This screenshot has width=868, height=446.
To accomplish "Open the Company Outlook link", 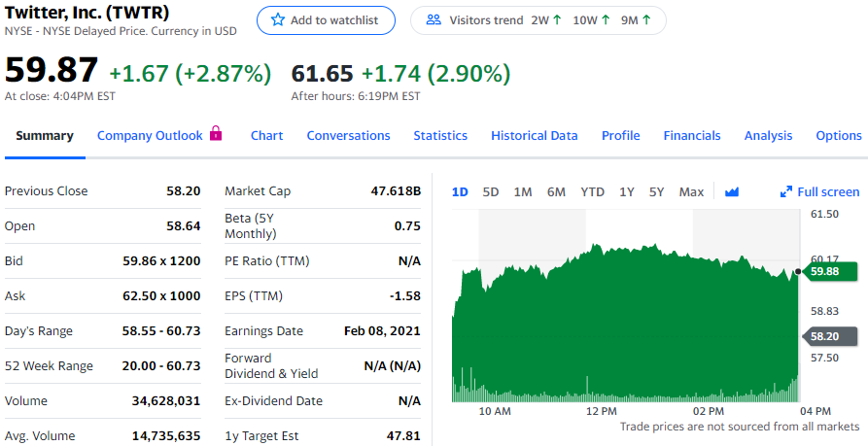I will click(x=150, y=136).
